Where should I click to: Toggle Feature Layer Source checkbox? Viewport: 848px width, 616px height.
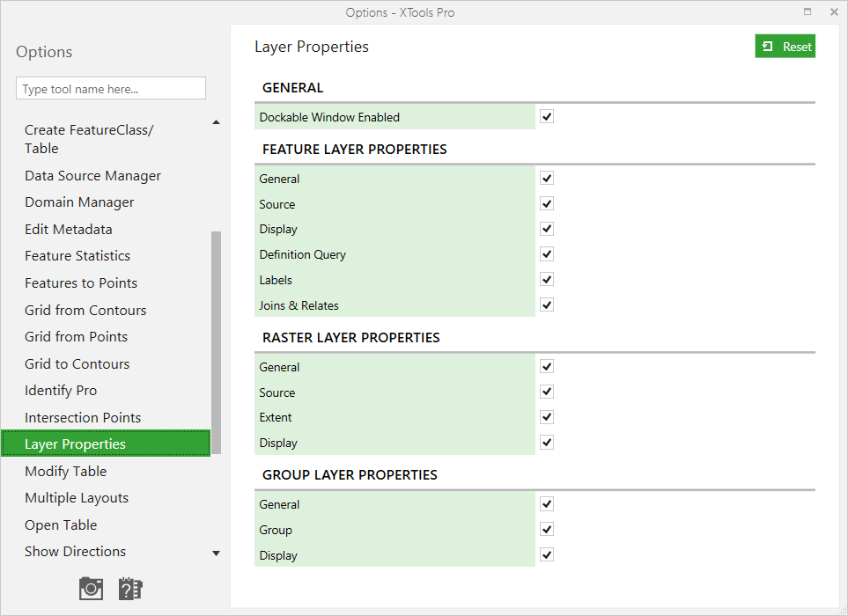click(x=547, y=203)
